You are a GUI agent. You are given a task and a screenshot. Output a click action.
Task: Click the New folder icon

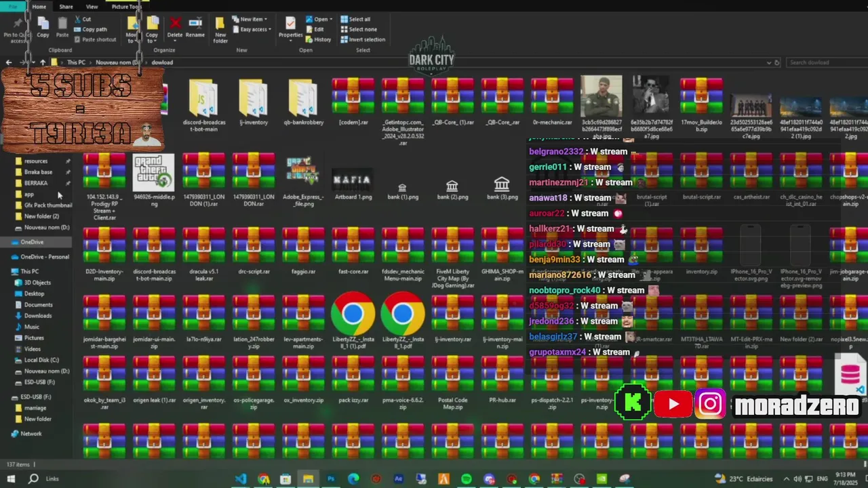(x=220, y=24)
